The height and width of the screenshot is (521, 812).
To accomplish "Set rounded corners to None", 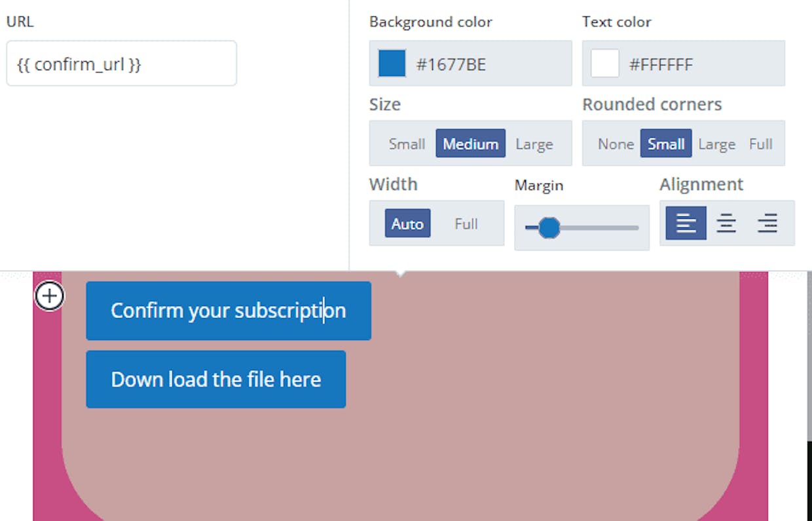I will click(616, 144).
